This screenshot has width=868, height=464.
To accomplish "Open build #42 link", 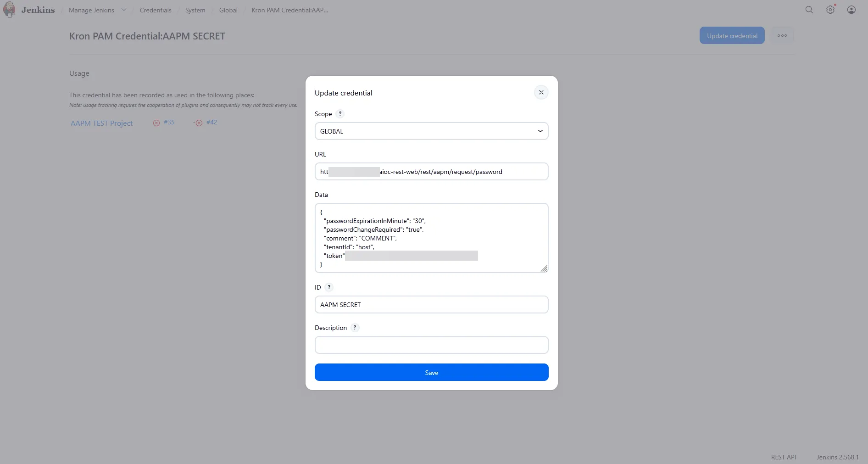I will [x=211, y=122].
